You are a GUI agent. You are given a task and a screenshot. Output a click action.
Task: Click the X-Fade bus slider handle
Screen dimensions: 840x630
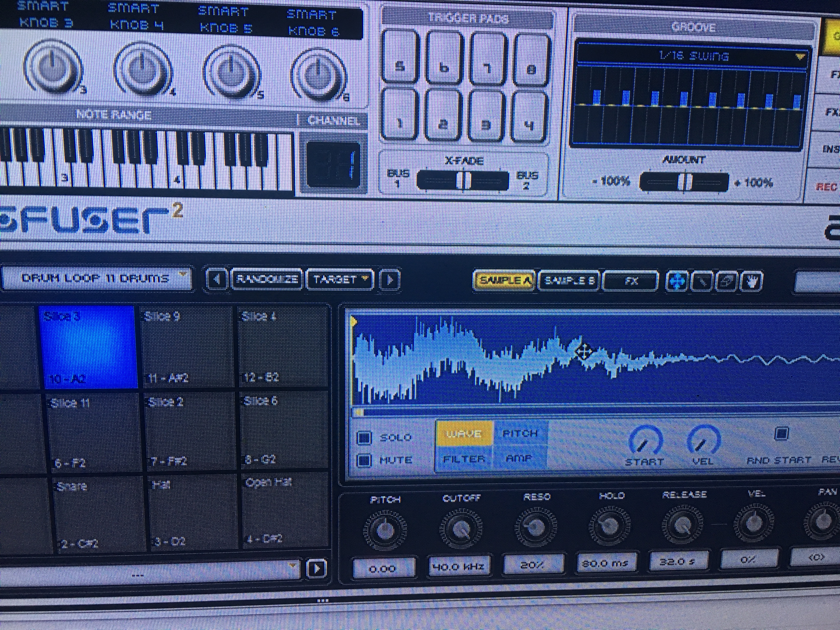pos(463,180)
